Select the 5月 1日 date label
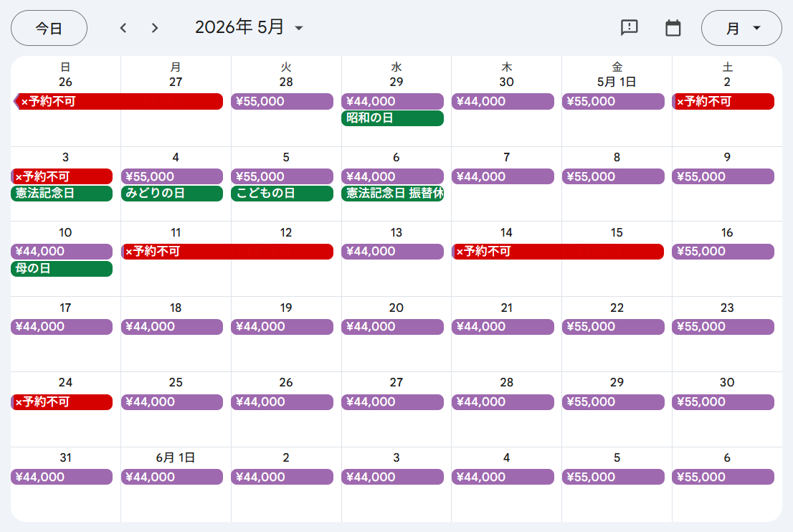 (x=617, y=82)
